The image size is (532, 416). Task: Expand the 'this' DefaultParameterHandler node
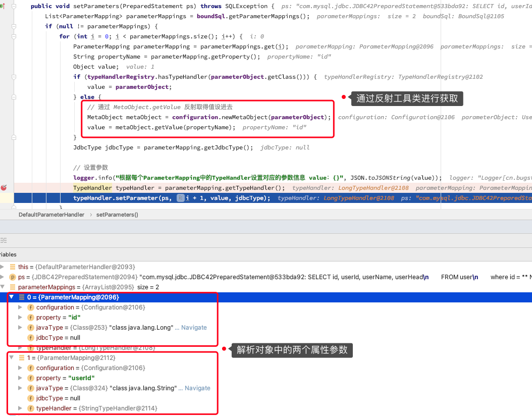click(3, 267)
